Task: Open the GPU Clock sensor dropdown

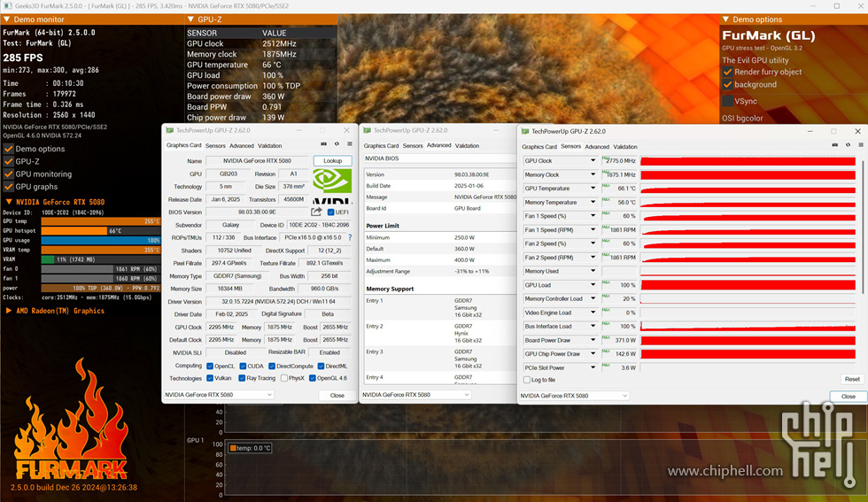Action: click(x=593, y=160)
